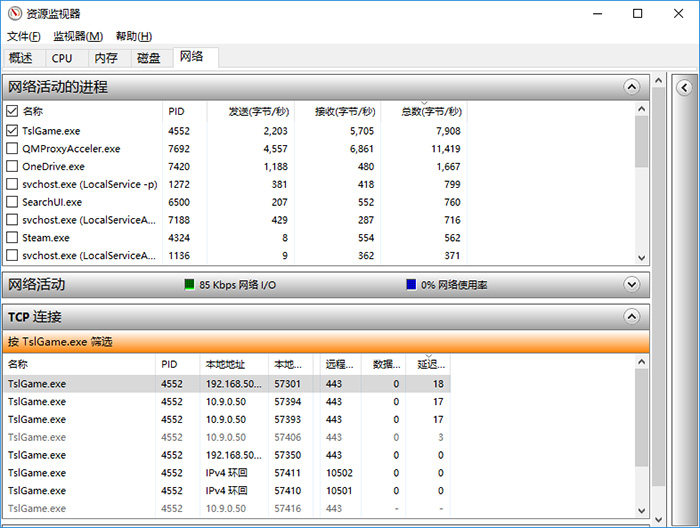The height and width of the screenshot is (528, 700).
Task: Tick the OneDrive.exe process checkbox
Action: point(12,166)
